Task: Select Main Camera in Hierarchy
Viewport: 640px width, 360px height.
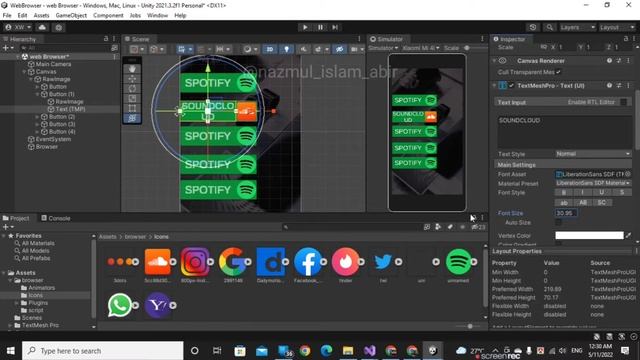Action: pos(53,64)
